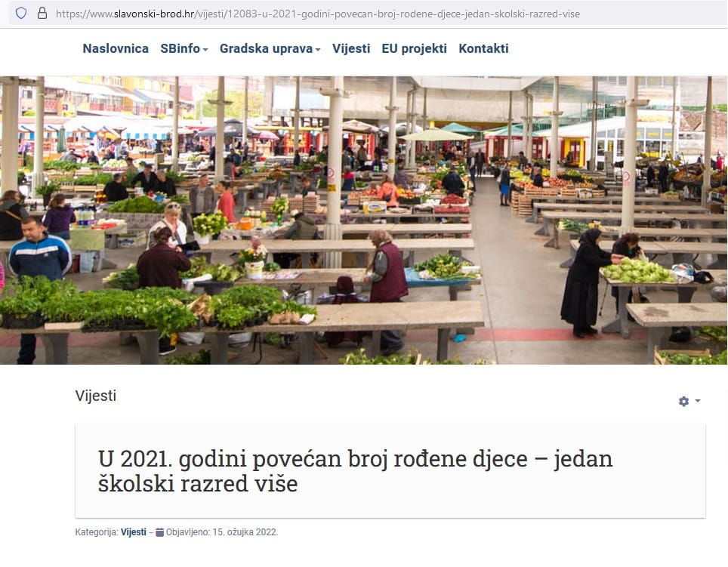This screenshot has height=567, width=728.
Task: Click the browser address bar URL
Action: click(318, 14)
